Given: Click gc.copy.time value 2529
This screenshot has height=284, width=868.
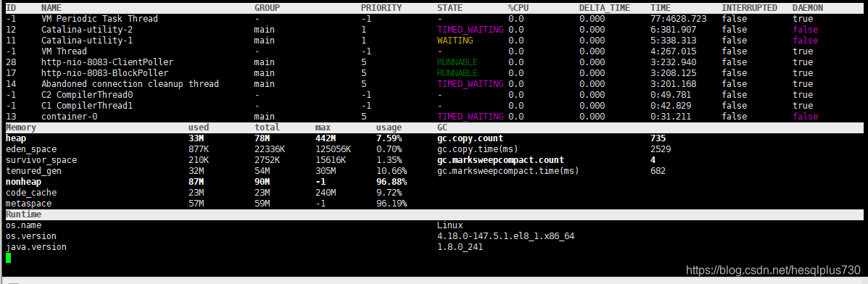Looking at the screenshot, I should 661,149.
